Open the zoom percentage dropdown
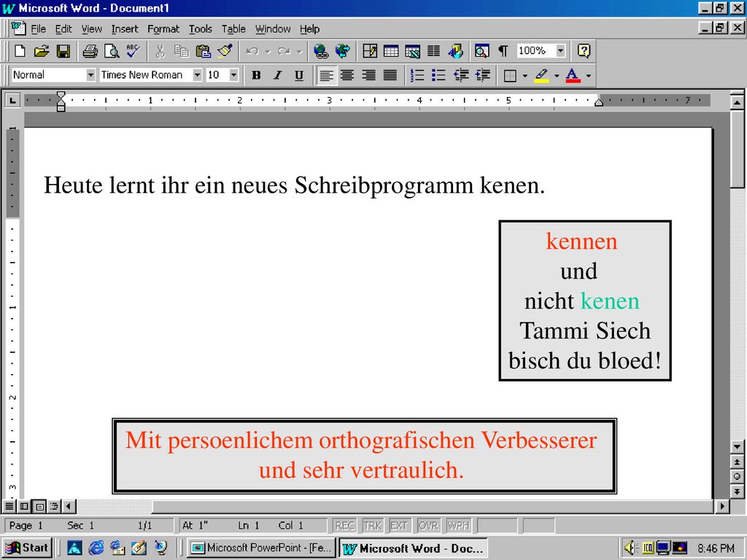The image size is (747, 560). tap(561, 50)
